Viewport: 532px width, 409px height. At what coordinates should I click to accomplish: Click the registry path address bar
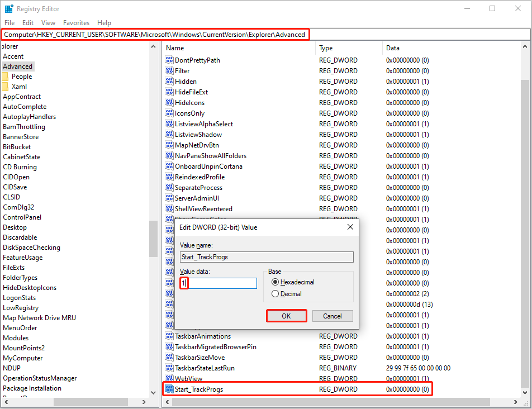[265, 34]
